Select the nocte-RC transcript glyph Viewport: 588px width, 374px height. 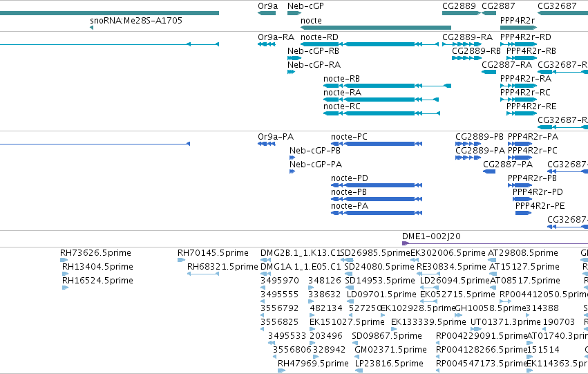[381, 113]
